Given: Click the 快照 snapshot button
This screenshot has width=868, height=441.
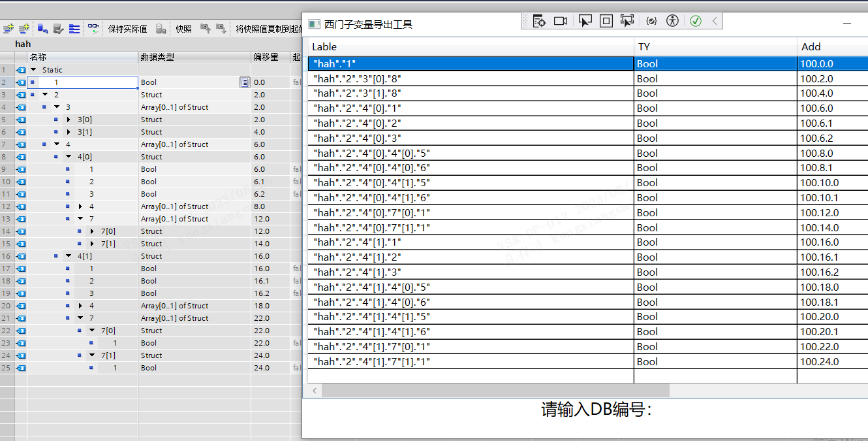Looking at the screenshot, I should point(183,29).
